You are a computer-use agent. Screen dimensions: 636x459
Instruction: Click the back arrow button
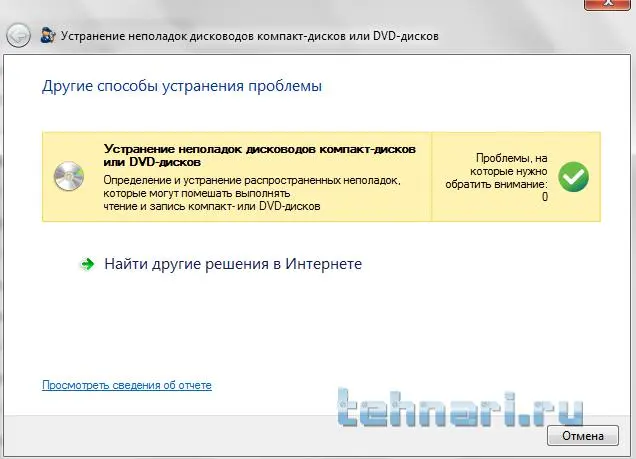pos(18,36)
